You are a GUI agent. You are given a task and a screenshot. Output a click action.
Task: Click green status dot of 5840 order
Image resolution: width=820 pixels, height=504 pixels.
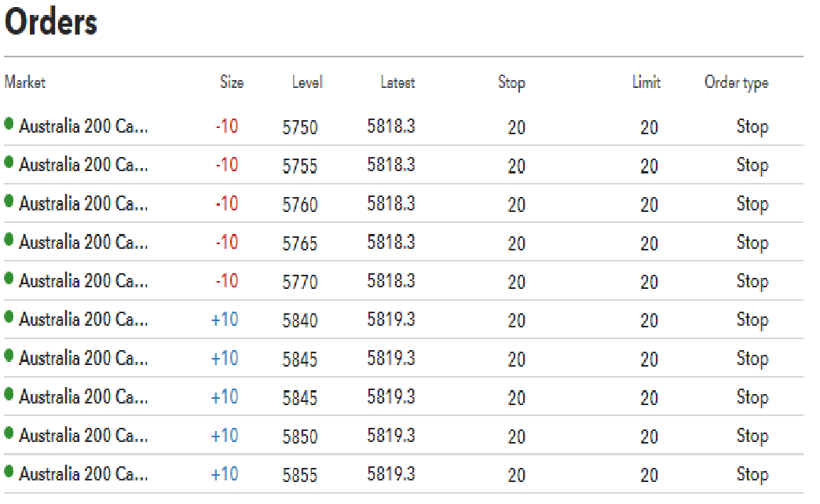tap(9, 317)
